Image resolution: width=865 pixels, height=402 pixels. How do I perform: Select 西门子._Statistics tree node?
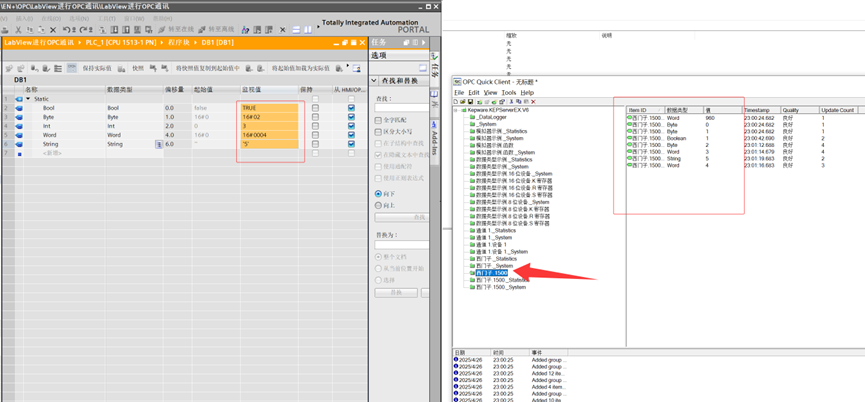(496, 259)
